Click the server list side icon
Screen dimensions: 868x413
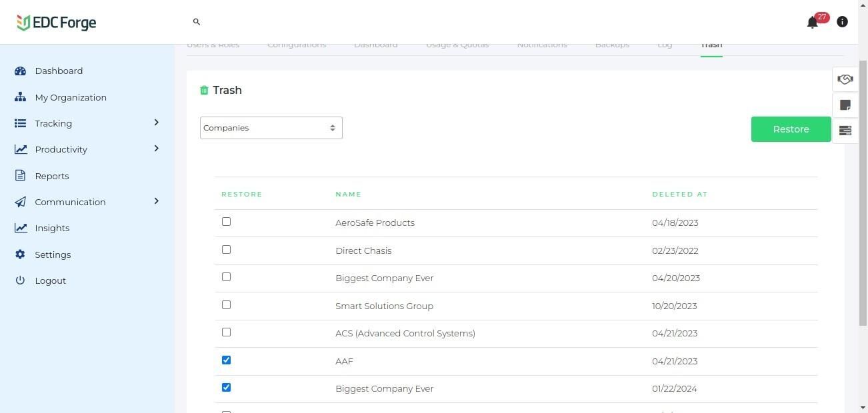coord(845,131)
